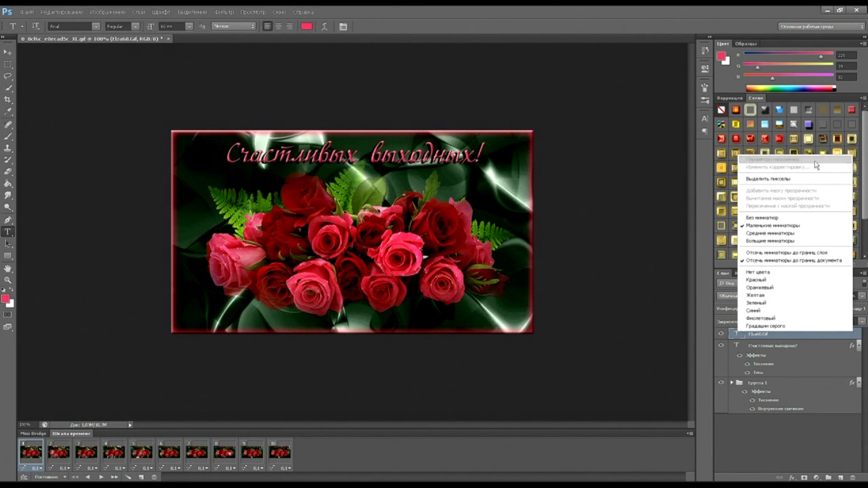Select the Eyedropper tool
Image resolution: width=868 pixels, height=488 pixels.
click(x=8, y=111)
